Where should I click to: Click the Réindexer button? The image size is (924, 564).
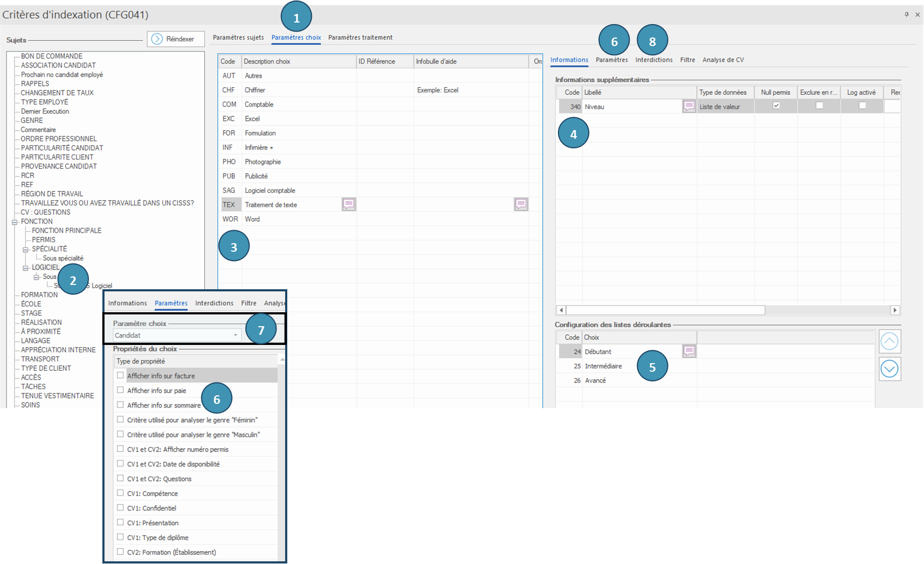coord(175,39)
